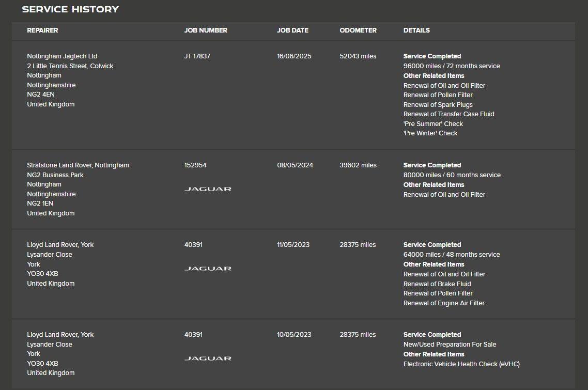Image resolution: width=588 pixels, height=390 pixels.
Task: Click the Jaguar logo in the Stratstone row
Action: pyautogui.click(x=208, y=189)
